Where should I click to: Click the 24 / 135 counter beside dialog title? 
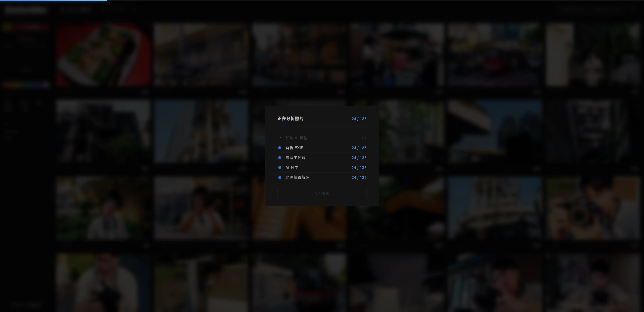[359, 119]
